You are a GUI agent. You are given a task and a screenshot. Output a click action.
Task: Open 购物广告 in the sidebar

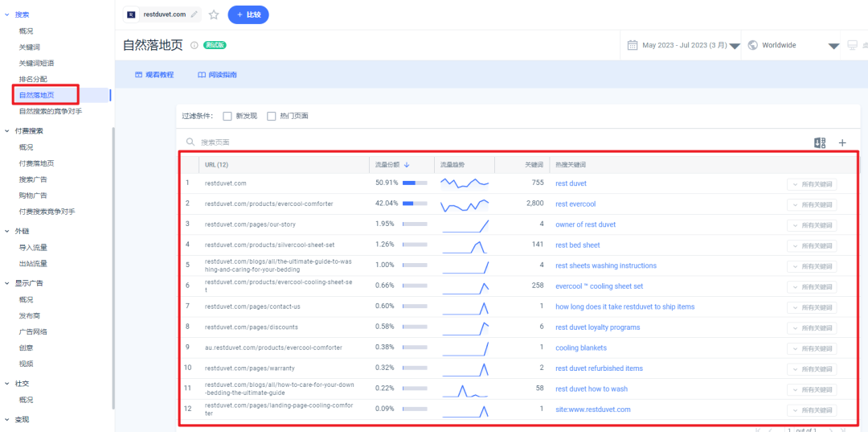point(33,195)
